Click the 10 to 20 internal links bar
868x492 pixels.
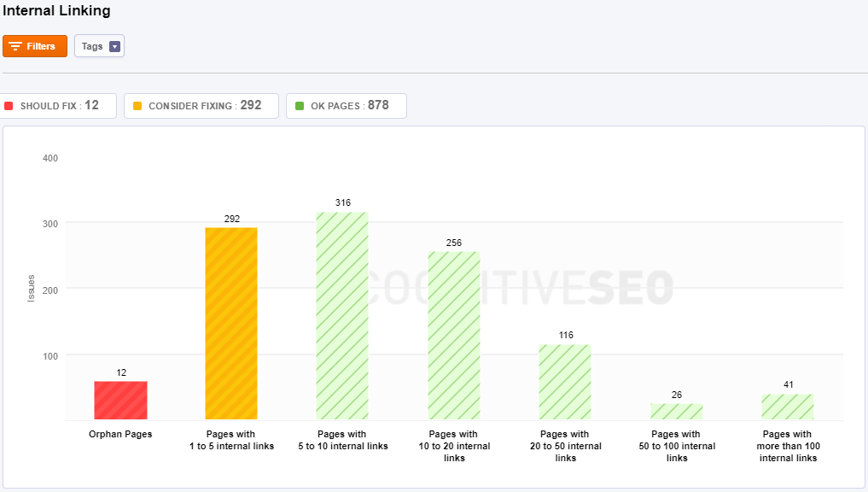pos(454,336)
